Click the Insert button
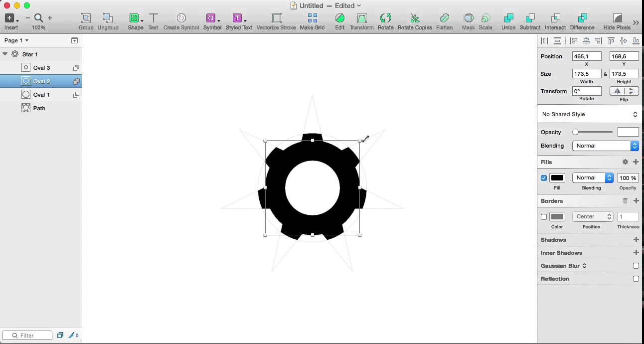The width and height of the screenshot is (644, 344). point(10,17)
